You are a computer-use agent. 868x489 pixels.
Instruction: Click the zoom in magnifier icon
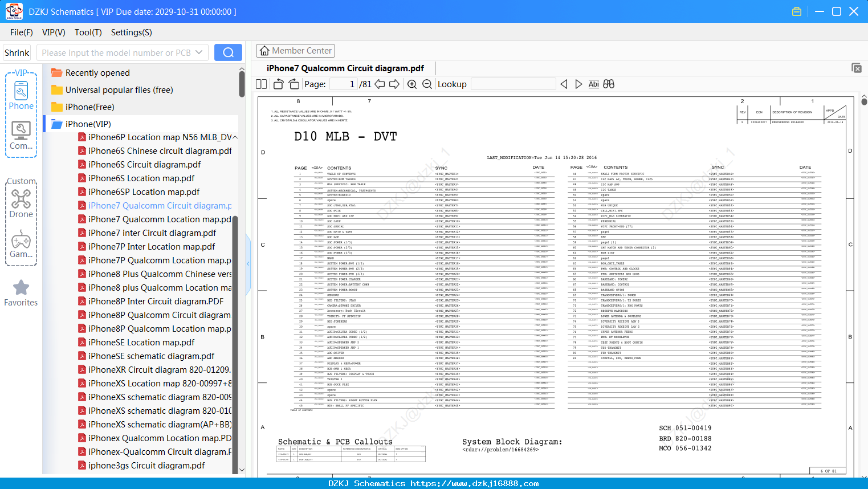(x=412, y=84)
